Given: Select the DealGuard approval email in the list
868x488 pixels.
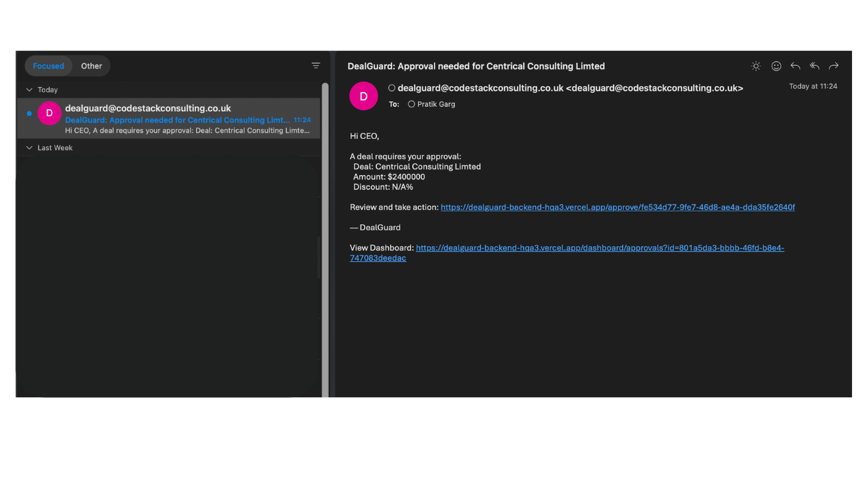Looking at the screenshot, I should (x=168, y=118).
